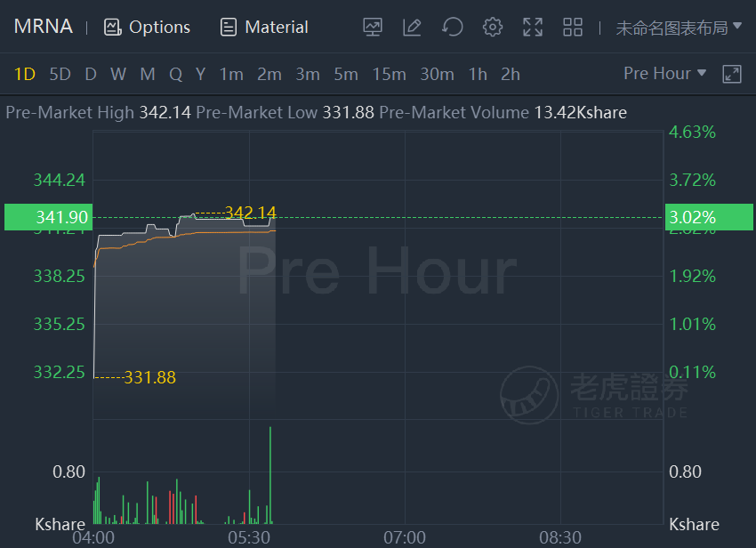This screenshot has width=756, height=548.
Task: Click the chart indicator board icon
Action: point(372,27)
